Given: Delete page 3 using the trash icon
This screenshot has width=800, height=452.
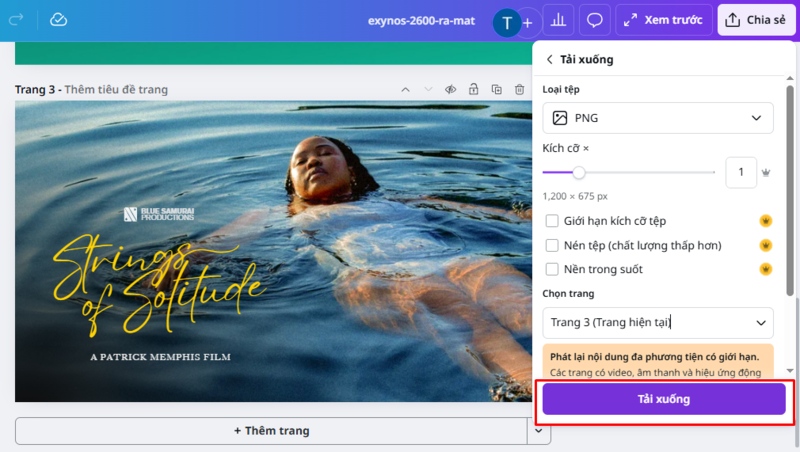Looking at the screenshot, I should (x=520, y=90).
